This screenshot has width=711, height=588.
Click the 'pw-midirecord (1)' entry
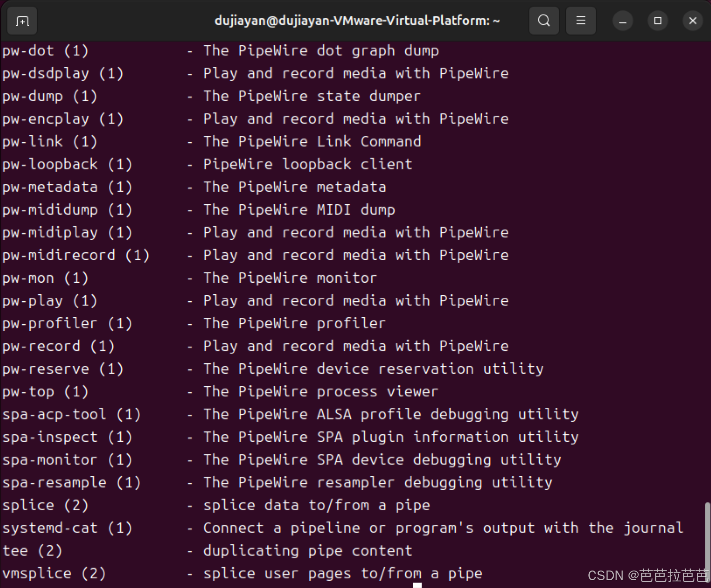(x=76, y=255)
